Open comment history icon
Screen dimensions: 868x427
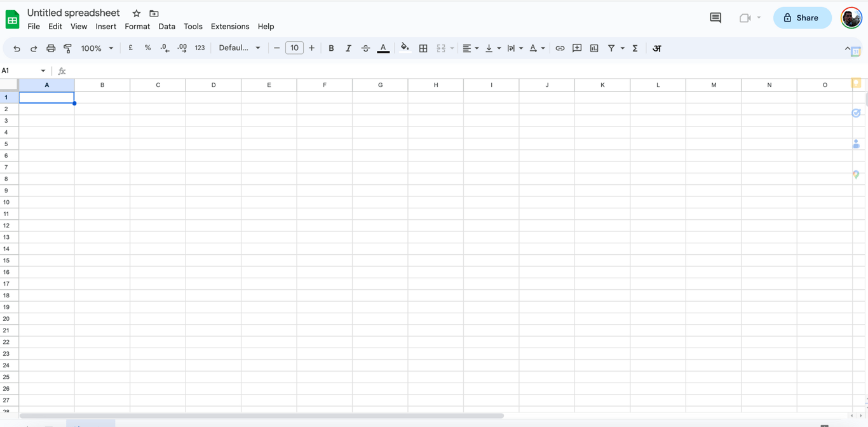[x=715, y=18]
